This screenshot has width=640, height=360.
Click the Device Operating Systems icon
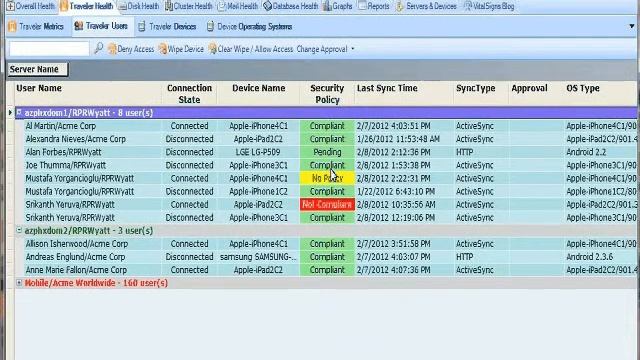[x=210, y=27]
